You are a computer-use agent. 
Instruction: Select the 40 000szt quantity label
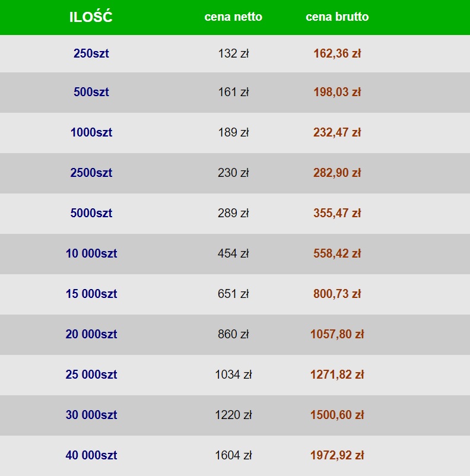pos(91,456)
